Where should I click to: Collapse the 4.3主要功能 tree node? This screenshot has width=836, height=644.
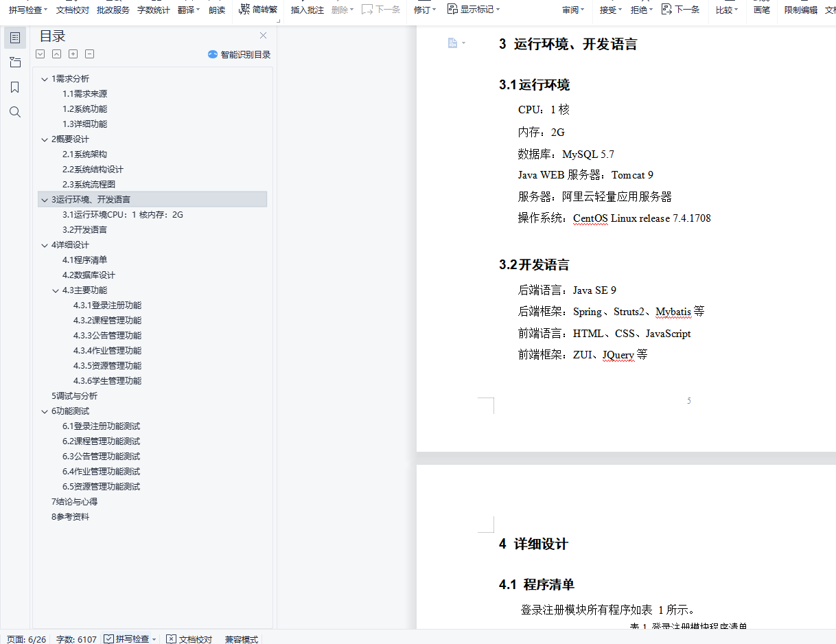[x=56, y=290]
